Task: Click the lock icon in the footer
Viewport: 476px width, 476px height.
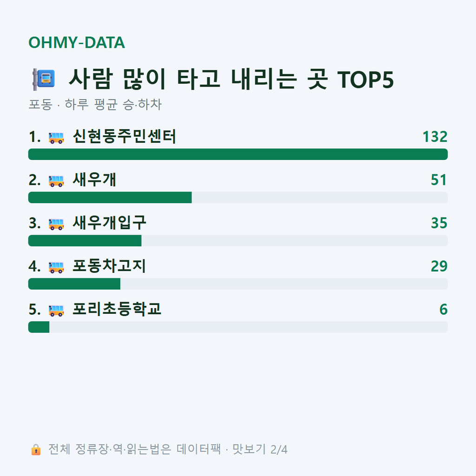Action: point(36,450)
